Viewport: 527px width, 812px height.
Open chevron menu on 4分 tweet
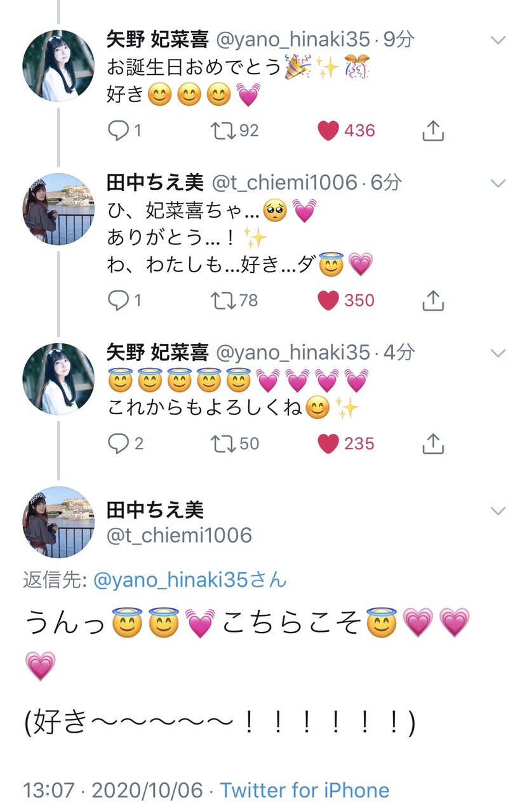click(498, 353)
